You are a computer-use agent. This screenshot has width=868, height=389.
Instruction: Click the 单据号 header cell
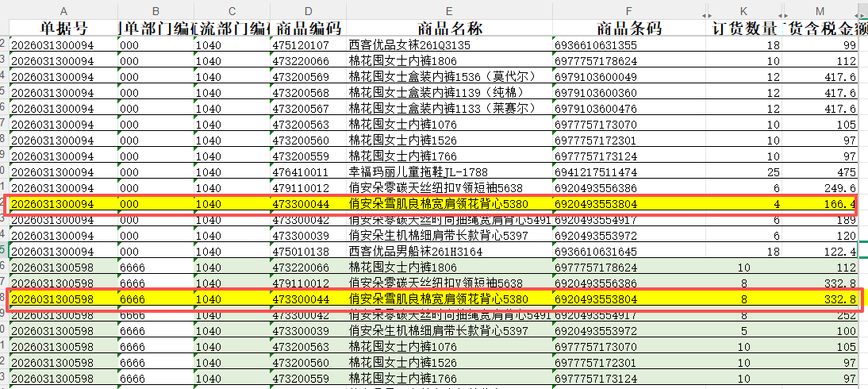(63, 29)
